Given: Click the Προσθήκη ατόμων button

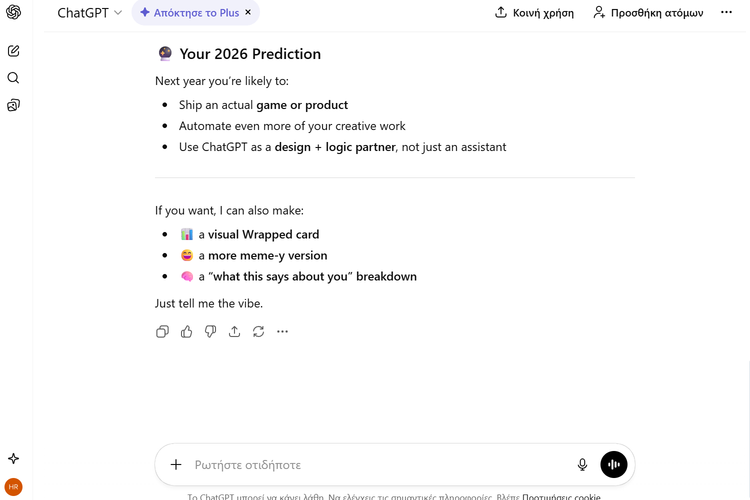Looking at the screenshot, I should (648, 13).
